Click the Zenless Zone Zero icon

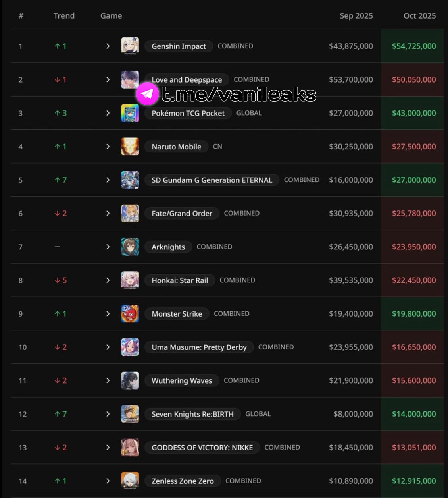click(x=130, y=481)
